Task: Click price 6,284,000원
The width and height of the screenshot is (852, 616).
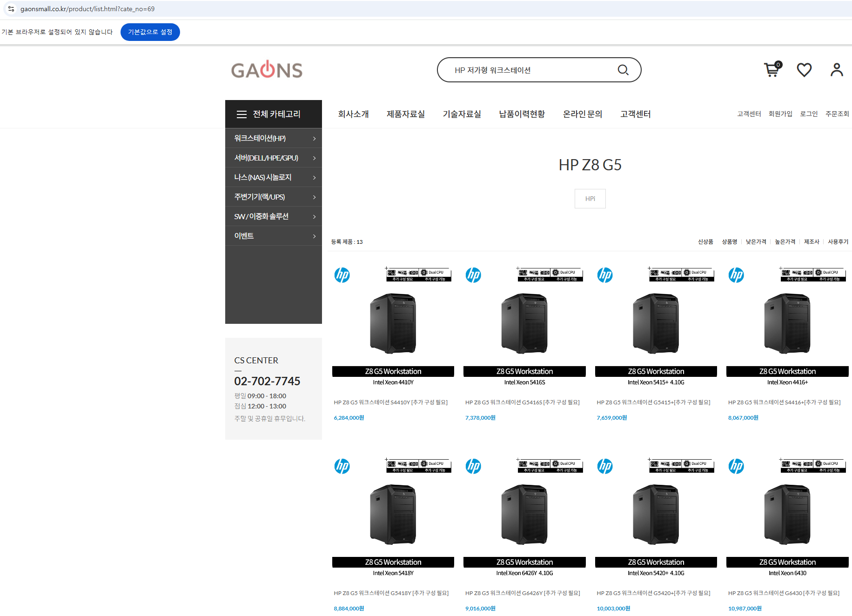Action: pos(349,418)
